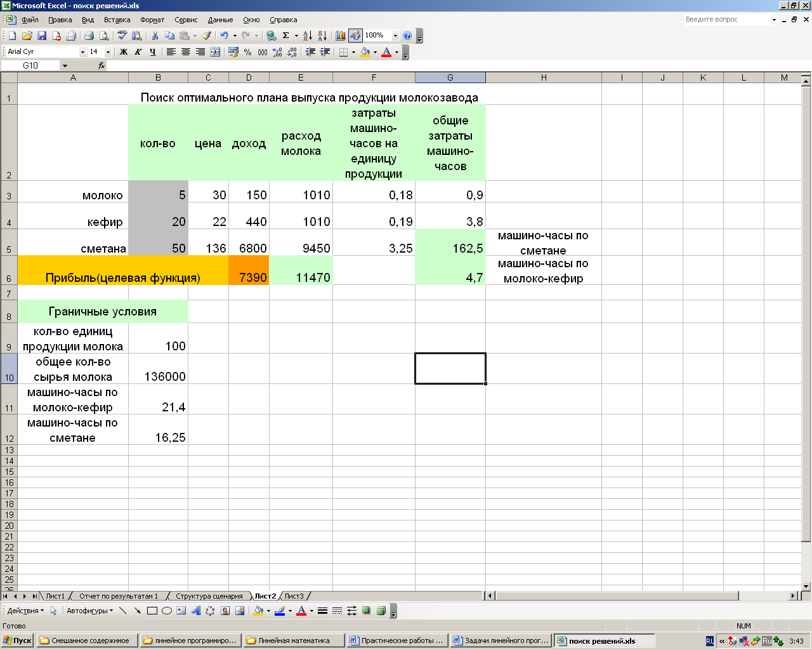Image resolution: width=812 pixels, height=650 pixels.
Task: Decrease indent of cell contents
Action: click(x=311, y=52)
